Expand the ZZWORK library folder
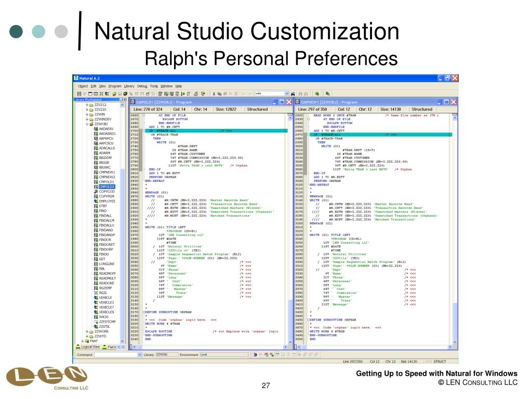532x399 pixels. pos(87,331)
